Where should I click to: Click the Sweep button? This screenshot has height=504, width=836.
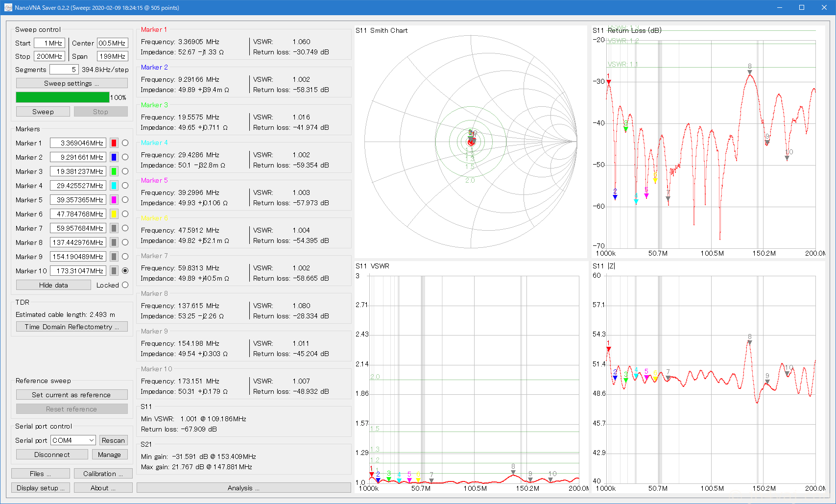click(x=43, y=112)
